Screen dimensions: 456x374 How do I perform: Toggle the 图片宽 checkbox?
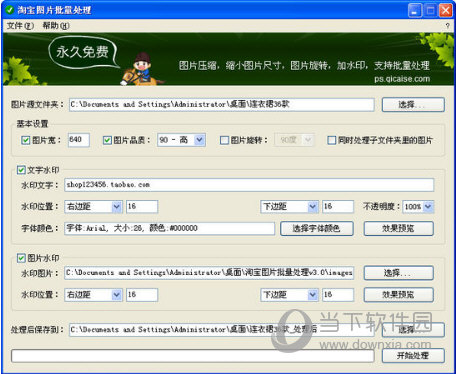click(x=26, y=140)
